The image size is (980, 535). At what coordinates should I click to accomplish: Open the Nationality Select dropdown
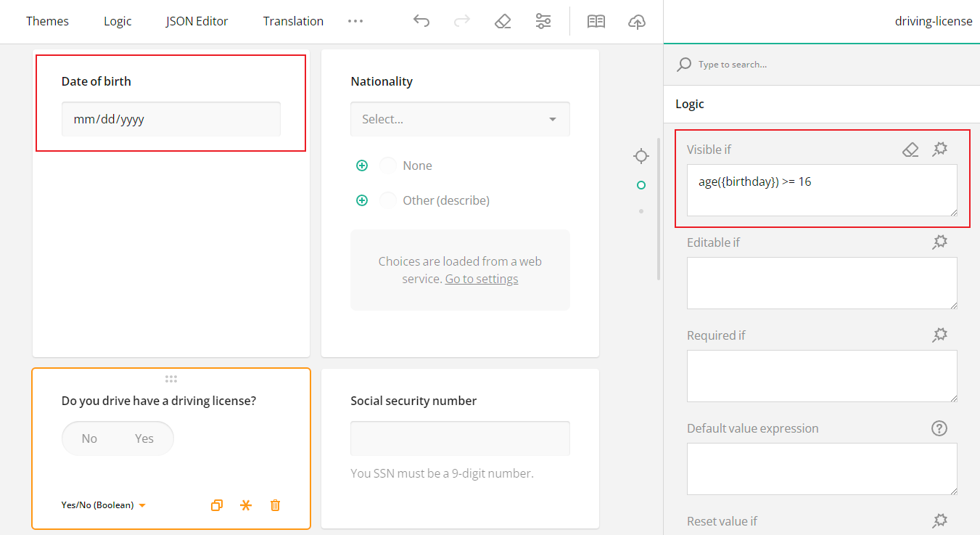[460, 118]
